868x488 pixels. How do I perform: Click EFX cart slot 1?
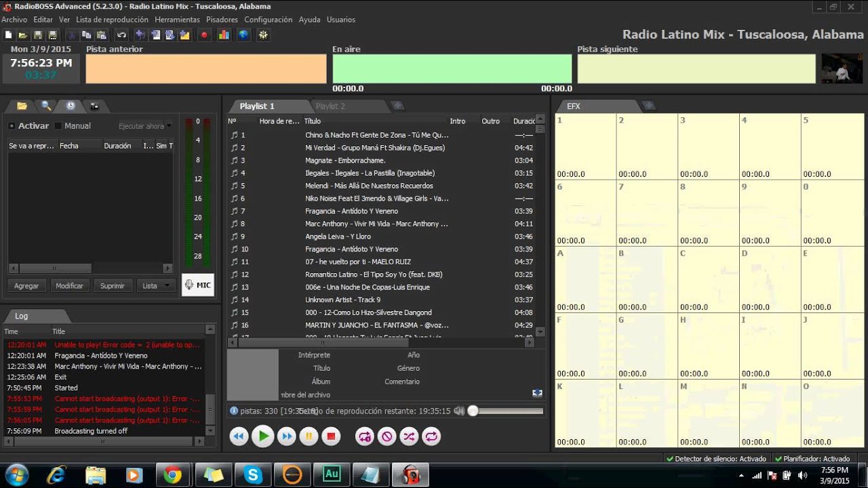[586, 146]
